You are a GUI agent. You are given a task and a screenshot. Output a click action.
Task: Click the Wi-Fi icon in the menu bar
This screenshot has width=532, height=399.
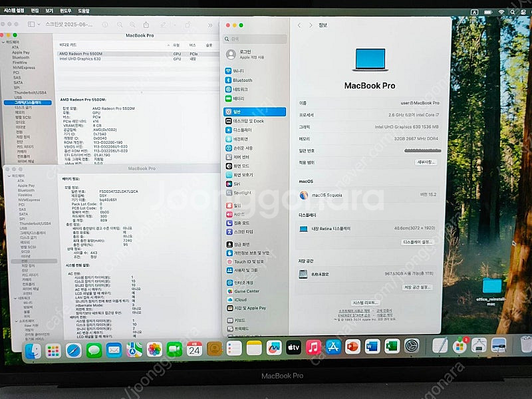click(x=501, y=12)
